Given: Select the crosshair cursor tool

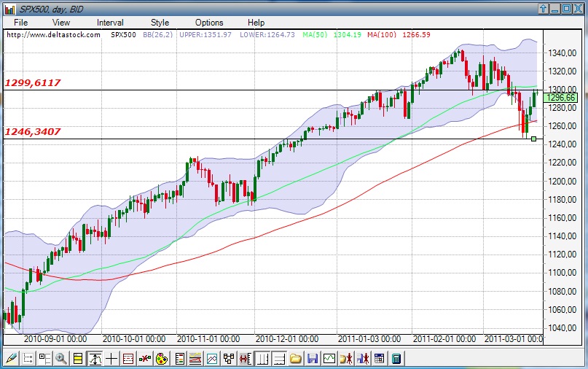Looking at the screenshot, I should pyautogui.click(x=111, y=359).
